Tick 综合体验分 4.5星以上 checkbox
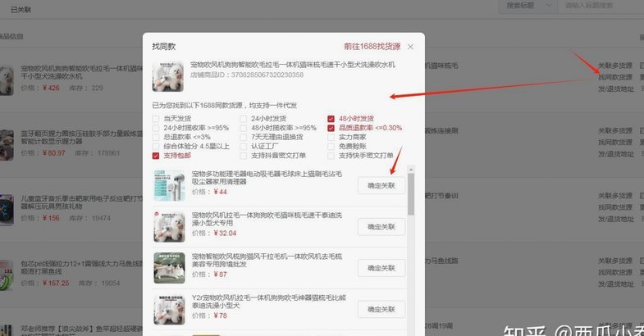Image resolution: width=644 pixels, height=336 pixels. point(156,147)
